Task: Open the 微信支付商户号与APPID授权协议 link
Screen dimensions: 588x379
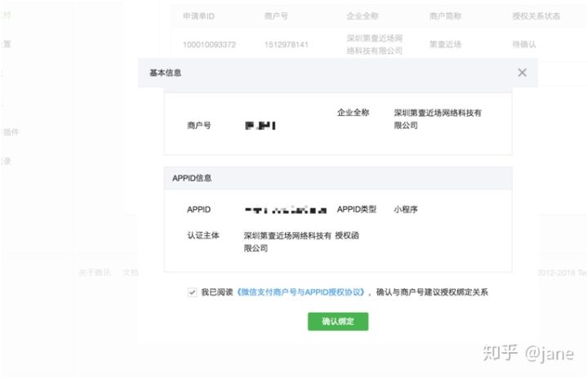Action: click(301, 292)
